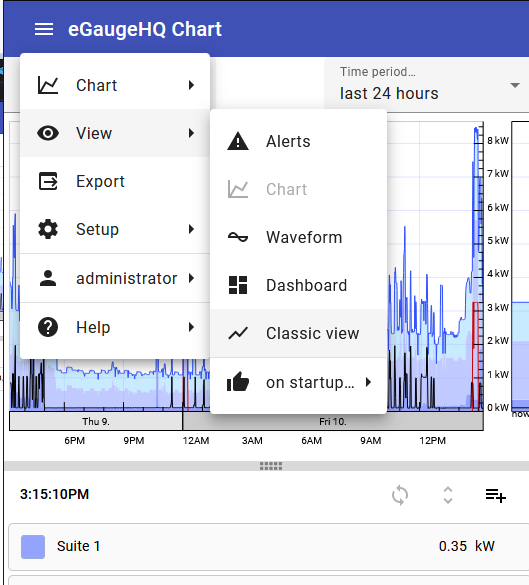Click the 0.35 kW value

(x=466, y=546)
